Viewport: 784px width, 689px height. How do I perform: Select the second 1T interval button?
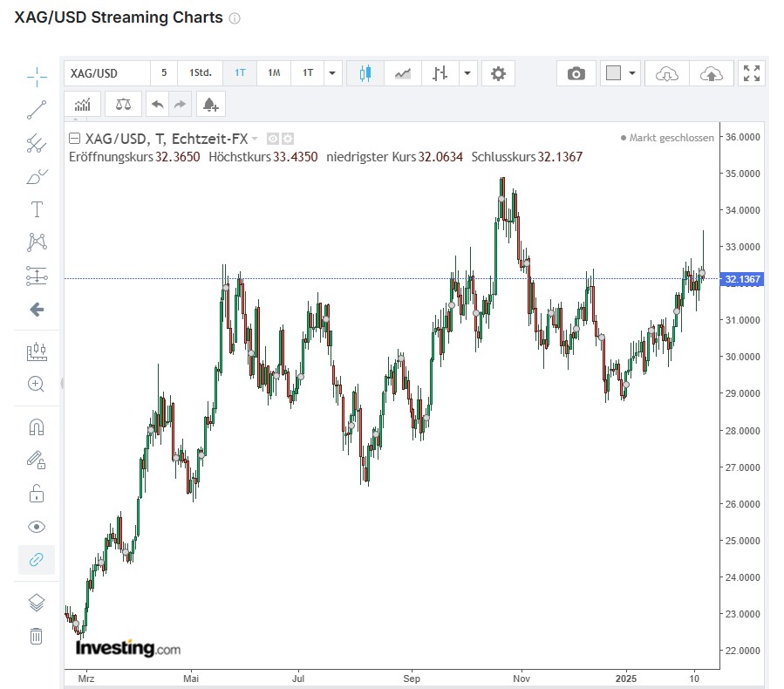(x=308, y=73)
